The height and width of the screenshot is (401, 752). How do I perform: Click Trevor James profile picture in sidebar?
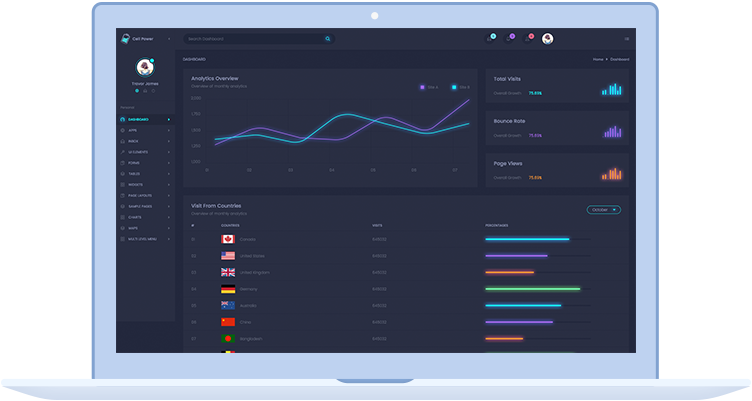pos(145,67)
